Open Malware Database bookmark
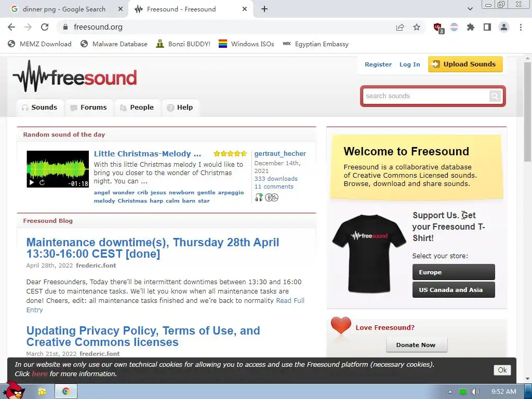This screenshot has height=399, width=532. [x=114, y=44]
